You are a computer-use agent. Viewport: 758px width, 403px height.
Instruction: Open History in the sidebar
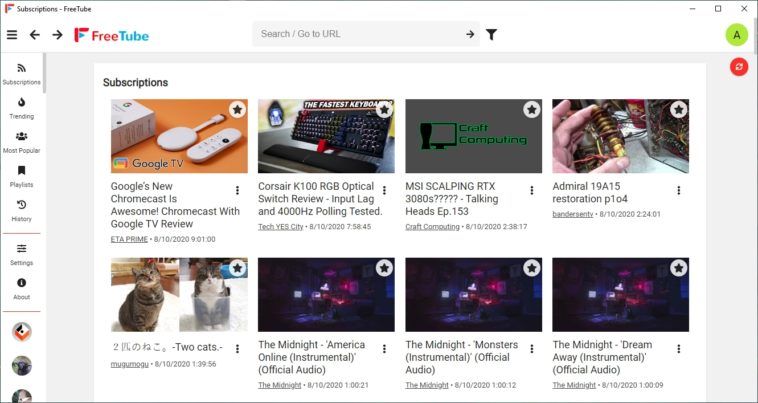[x=22, y=211]
